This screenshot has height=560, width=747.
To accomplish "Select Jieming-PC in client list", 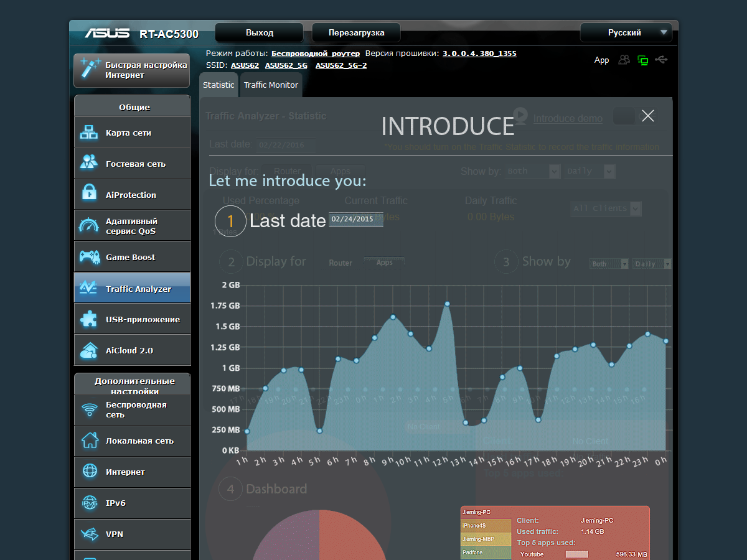I will tap(486, 512).
